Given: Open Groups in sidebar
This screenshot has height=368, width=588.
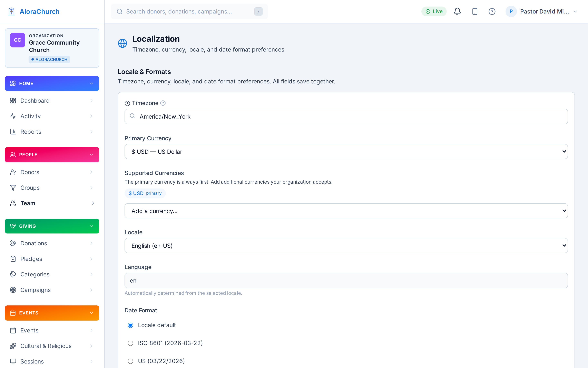Looking at the screenshot, I should click(x=52, y=188).
